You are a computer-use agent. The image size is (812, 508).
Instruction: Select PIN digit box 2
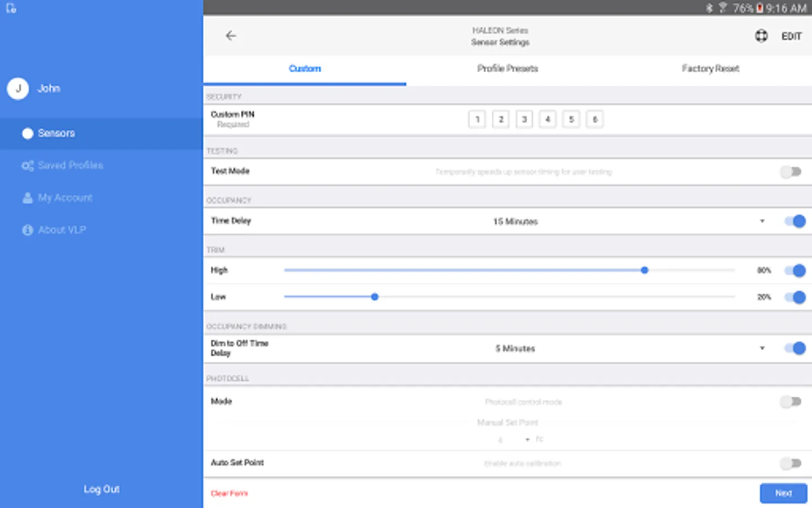click(501, 119)
